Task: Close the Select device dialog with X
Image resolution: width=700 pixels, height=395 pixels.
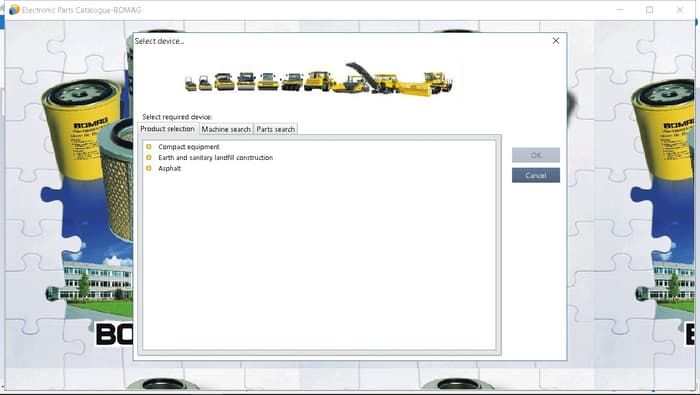Action: pos(556,41)
